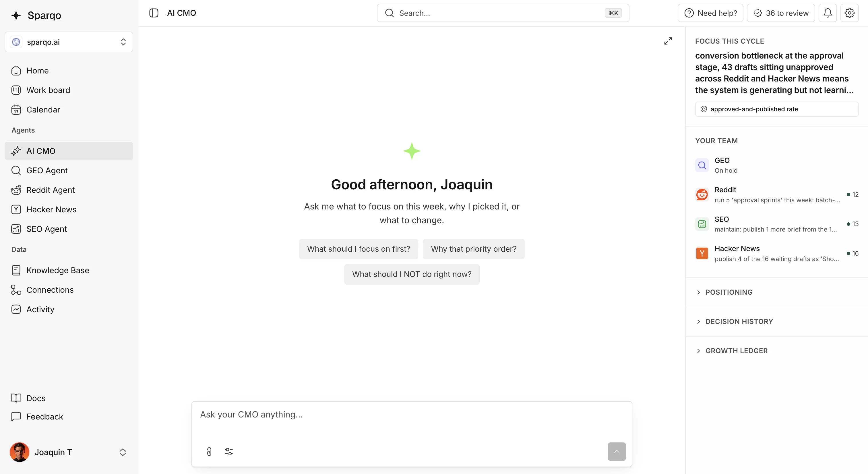The image size is (868, 474).
Task: Click the send arrow button
Action: click(x=617, y=451)
